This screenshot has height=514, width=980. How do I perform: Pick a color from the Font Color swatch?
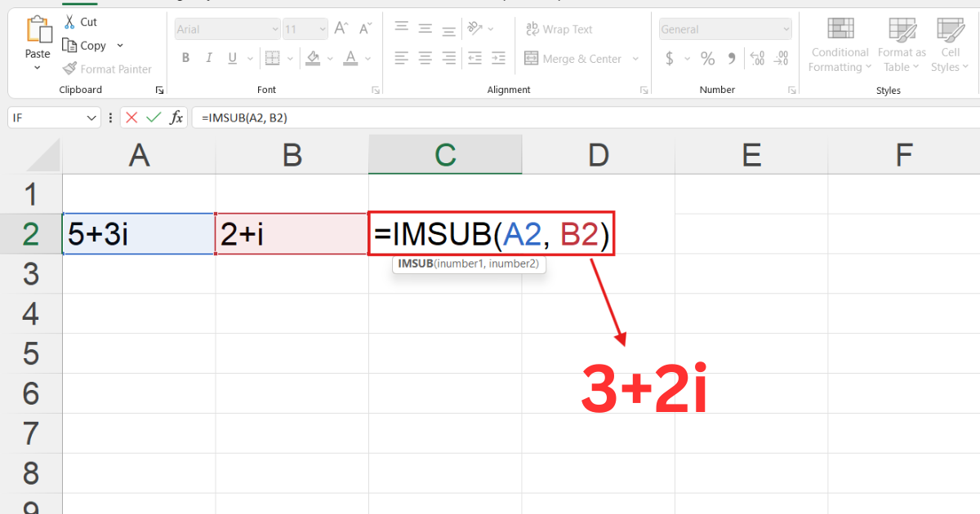click(349, 58)
